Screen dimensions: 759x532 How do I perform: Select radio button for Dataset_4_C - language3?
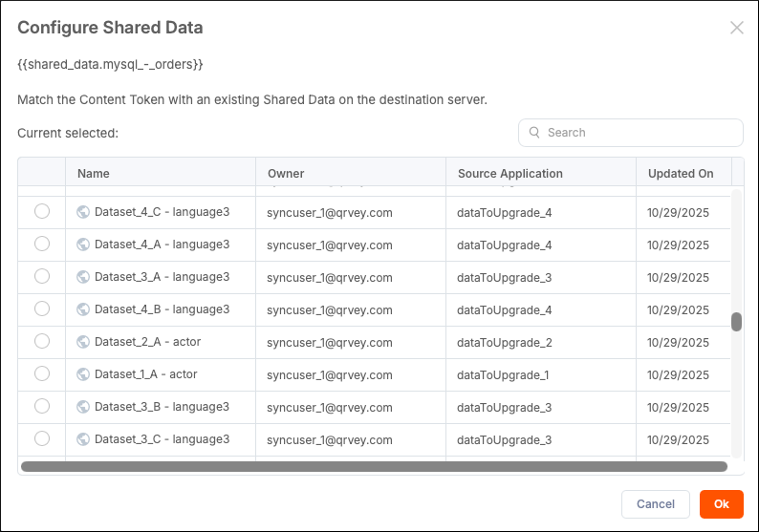42,211
